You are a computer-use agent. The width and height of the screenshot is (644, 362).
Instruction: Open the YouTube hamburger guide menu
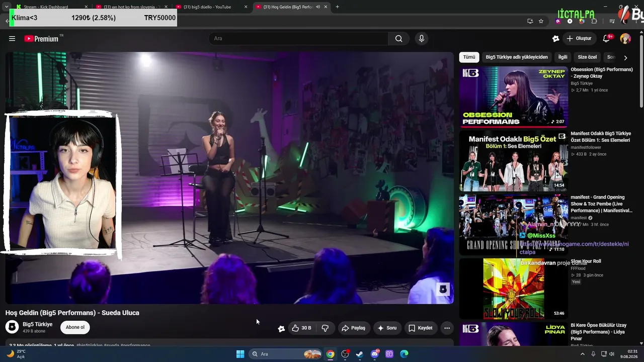(x=12, y=39)
